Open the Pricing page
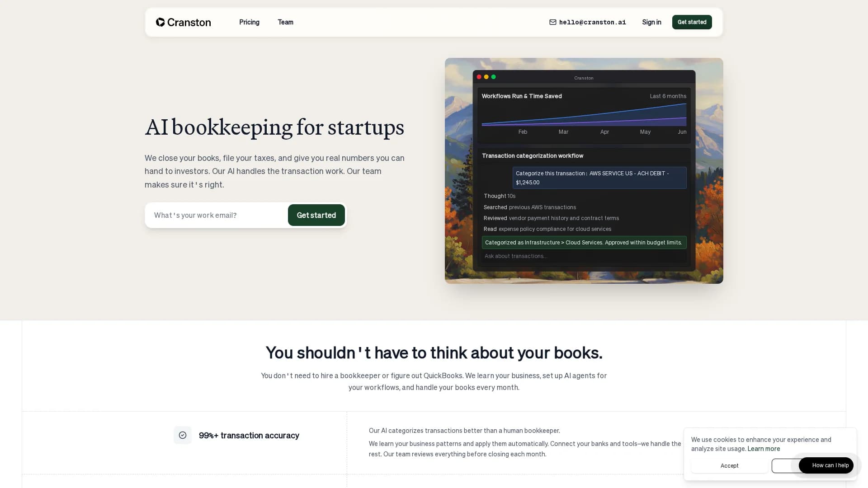 click(249, 22)
